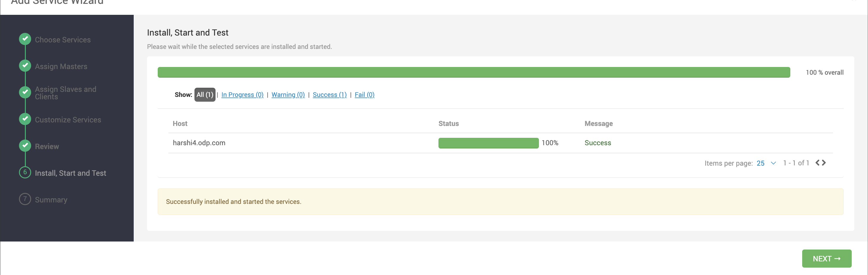The height and width of the screenshot is (275, 868).
Task: Click the Customize Services checkmark icon
Action: tap(25, 119)
